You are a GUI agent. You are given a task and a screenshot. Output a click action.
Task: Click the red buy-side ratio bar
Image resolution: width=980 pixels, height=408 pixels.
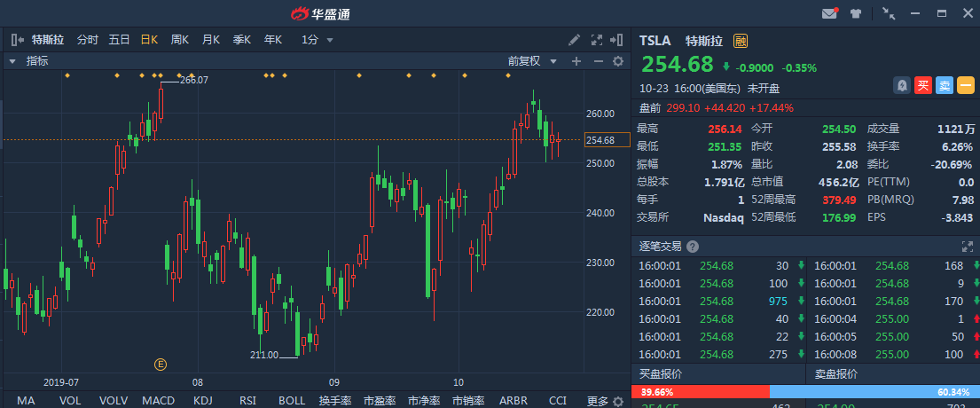point(700,392)
